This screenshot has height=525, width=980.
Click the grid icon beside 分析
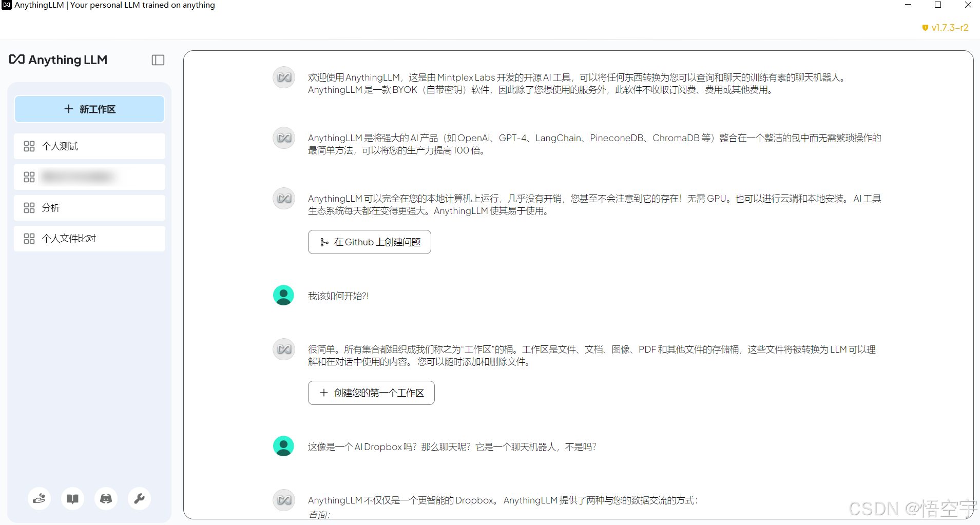[29, 208]
